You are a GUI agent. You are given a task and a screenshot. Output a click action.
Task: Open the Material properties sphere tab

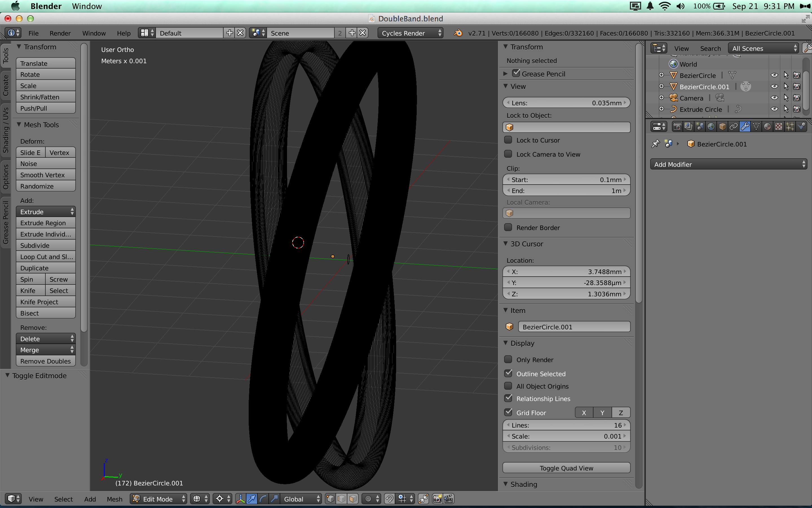(767, 126)
